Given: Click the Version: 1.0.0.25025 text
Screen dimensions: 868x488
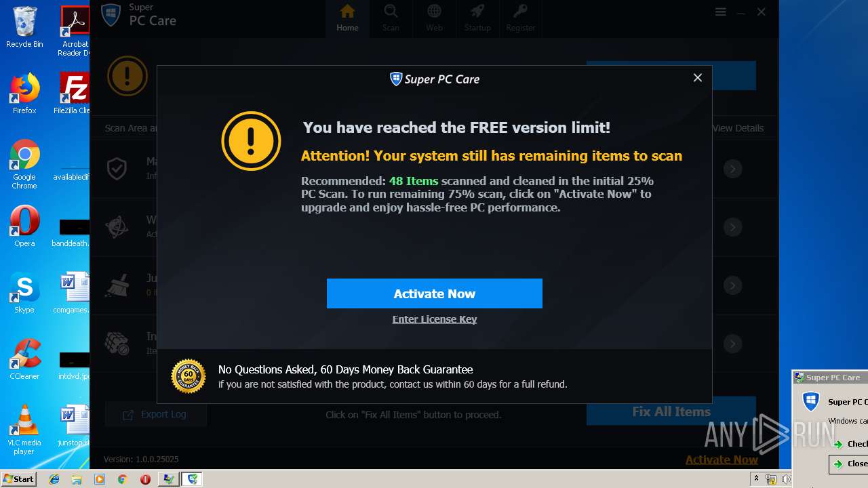Looking at the screenshot, I should (x=141, y=460).
